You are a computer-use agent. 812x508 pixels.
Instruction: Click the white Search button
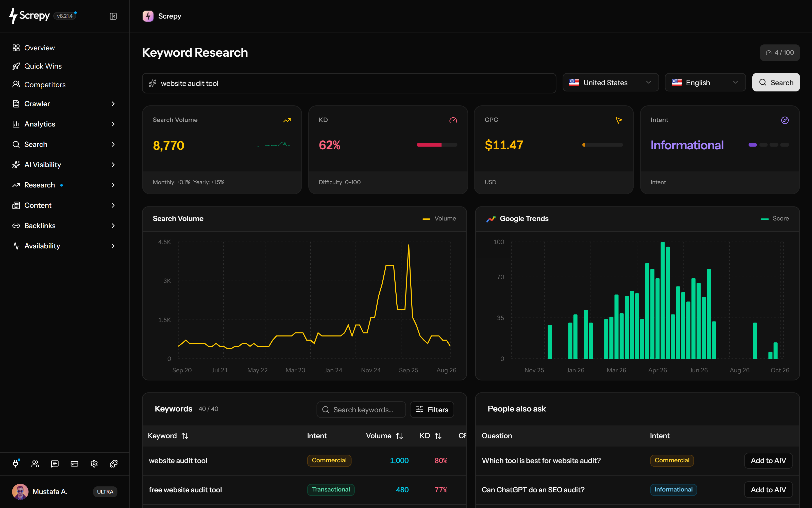click(776, 83)
